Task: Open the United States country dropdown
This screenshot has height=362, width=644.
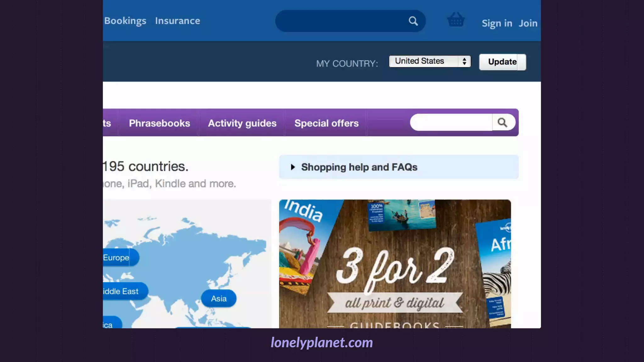Action: (x=430, y=61)
